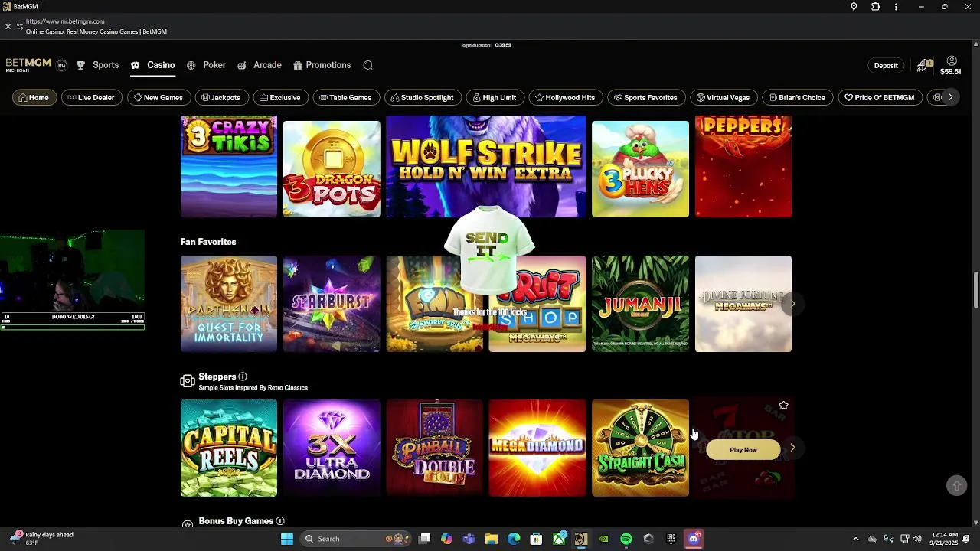Open the 3X Ultra Diamond game

[x=332, y=448]
